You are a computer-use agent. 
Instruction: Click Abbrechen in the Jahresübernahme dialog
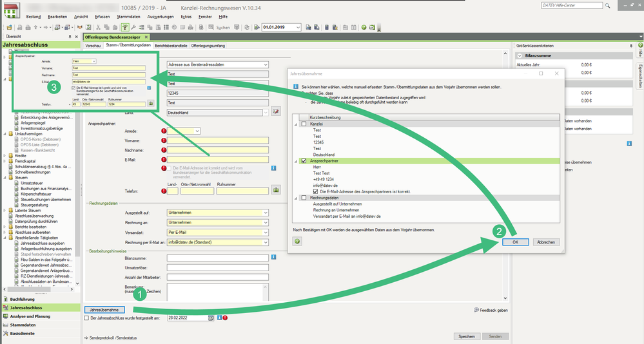tap(546, 242)
